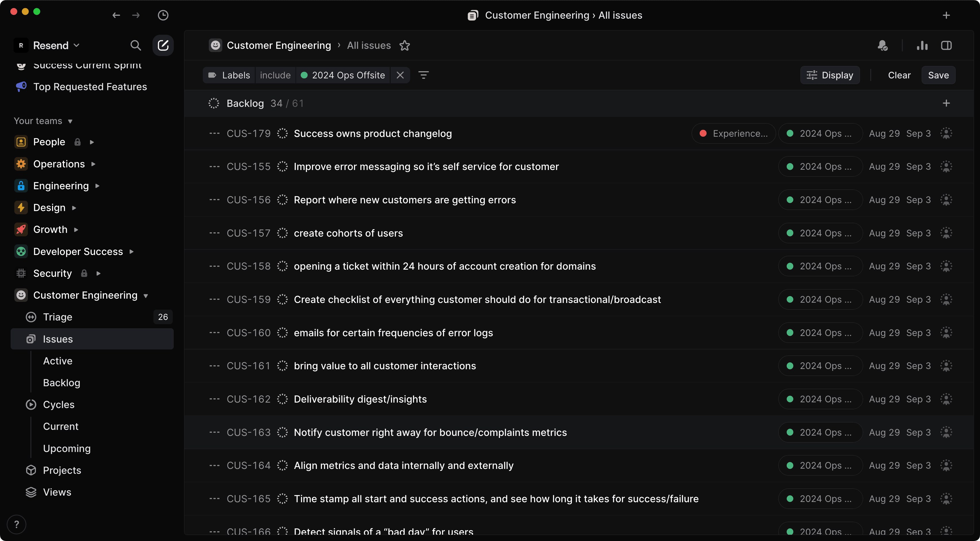Click the notification subscription bell icon
This screenshot has height=541, width=980.
click(883, 45)
